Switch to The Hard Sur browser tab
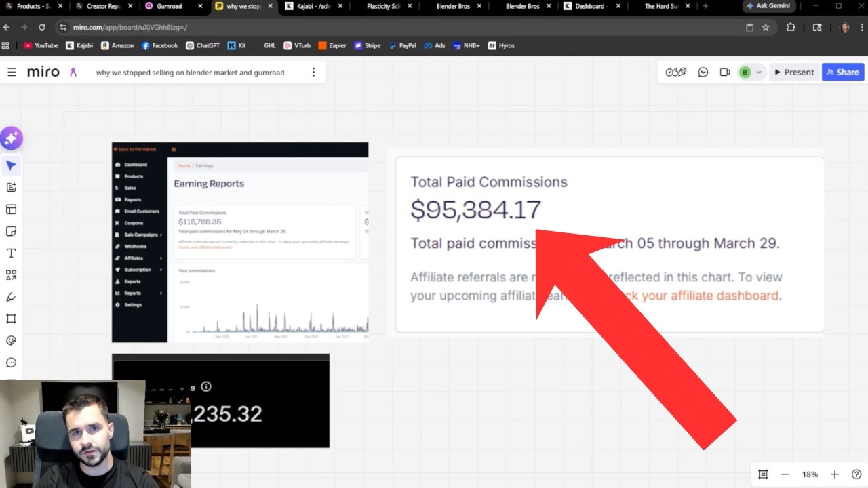Viewport: 868px width, 488px height. point(660,6)
